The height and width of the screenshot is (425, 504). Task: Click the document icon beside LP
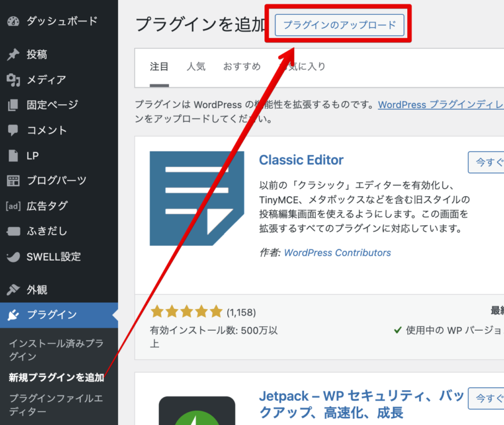coord(13,156)
